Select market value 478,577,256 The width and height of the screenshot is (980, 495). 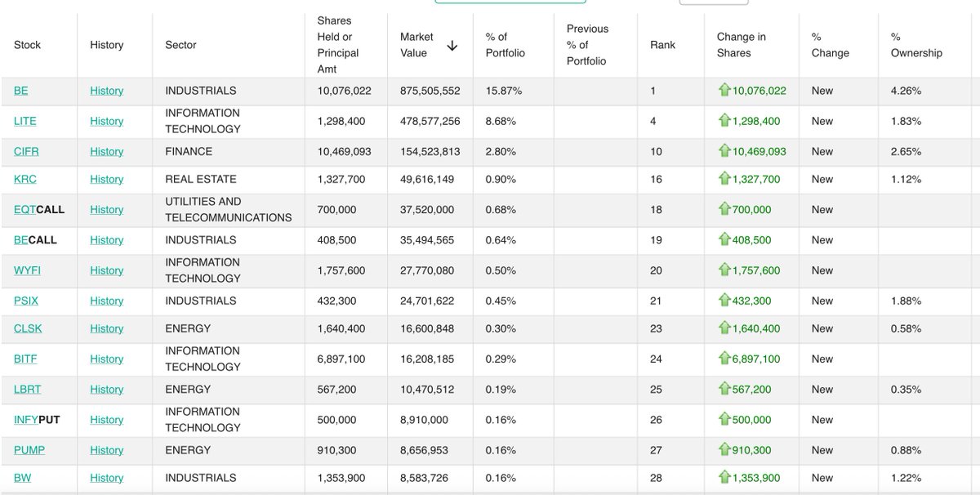[430, 121]
